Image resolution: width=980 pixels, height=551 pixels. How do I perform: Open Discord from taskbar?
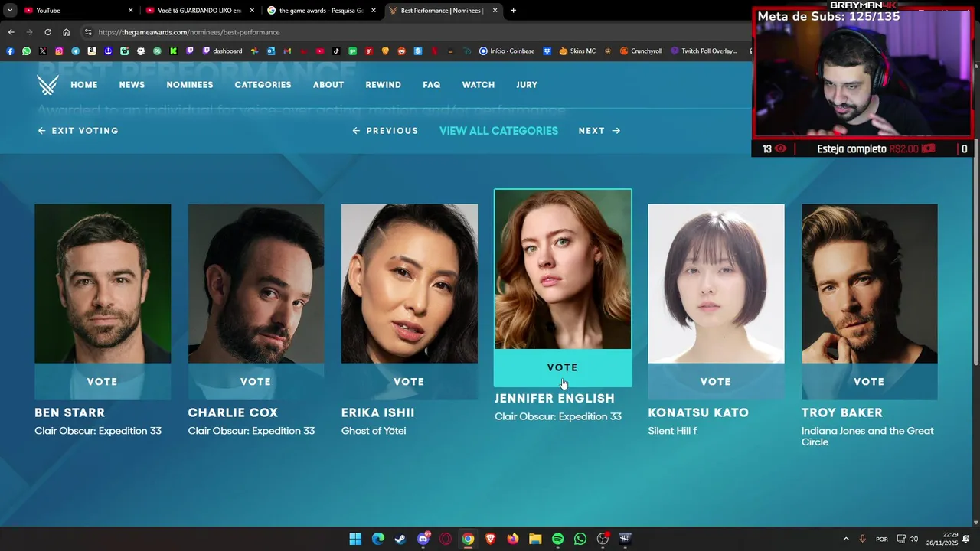pyautogui.click(x=423, y=539)
